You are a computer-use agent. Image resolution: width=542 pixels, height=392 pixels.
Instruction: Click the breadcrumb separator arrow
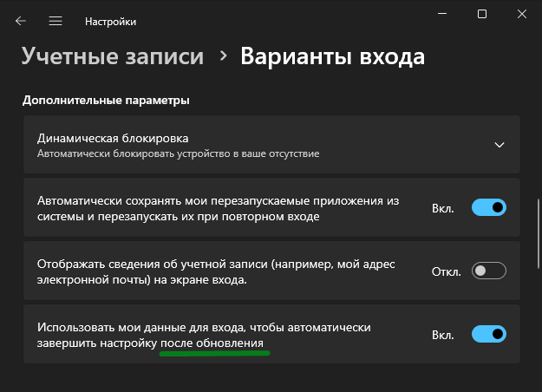pyautogui.click(x=224, y=56)
